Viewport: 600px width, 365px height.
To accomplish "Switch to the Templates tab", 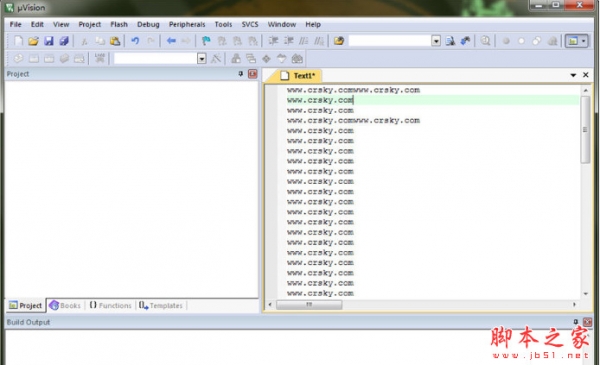I will click(161, 305).
